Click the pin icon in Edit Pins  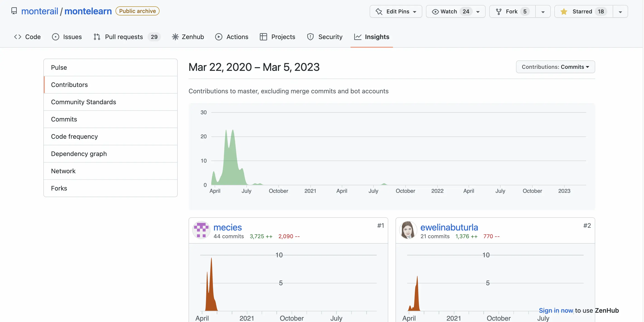tap(379, 12)
